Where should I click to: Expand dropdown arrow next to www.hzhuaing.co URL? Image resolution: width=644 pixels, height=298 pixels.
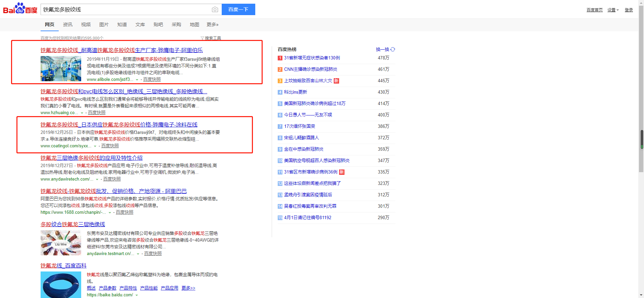[82, 113]
